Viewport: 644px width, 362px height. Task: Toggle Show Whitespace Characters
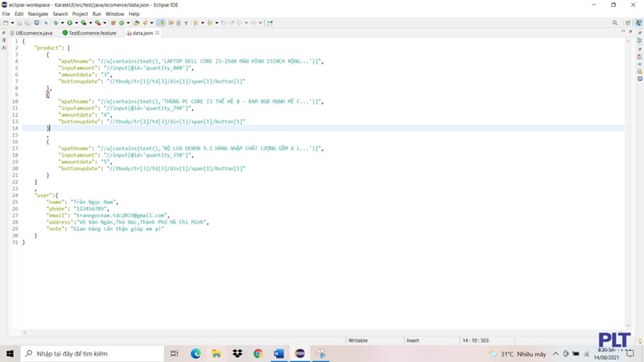186,23
